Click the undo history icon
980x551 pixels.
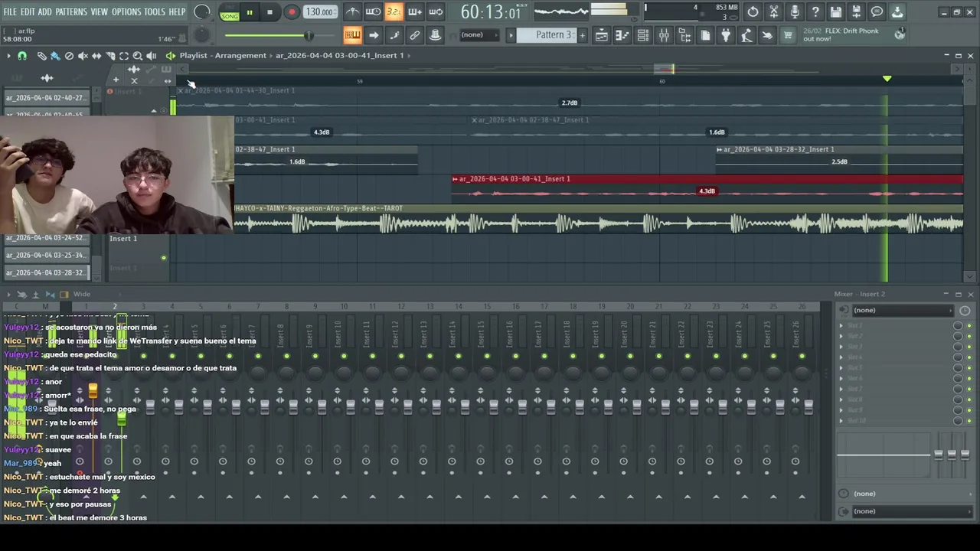[x=753, y=11]
